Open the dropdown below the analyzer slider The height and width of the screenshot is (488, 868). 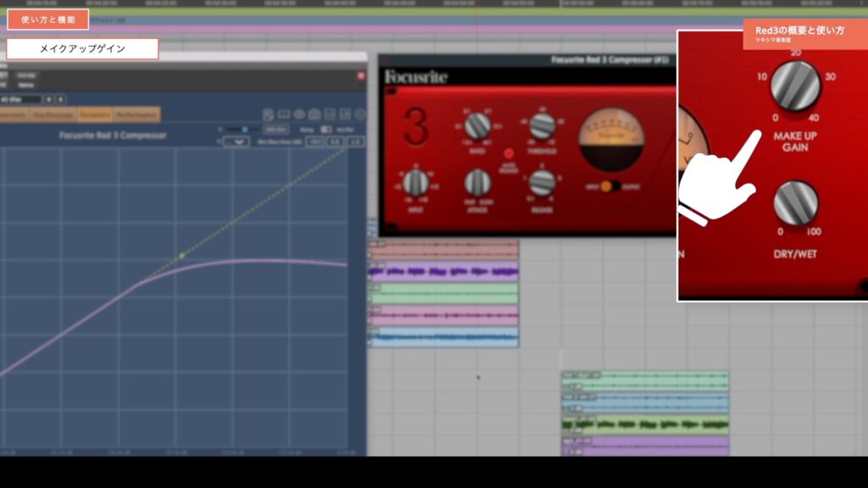236,141
